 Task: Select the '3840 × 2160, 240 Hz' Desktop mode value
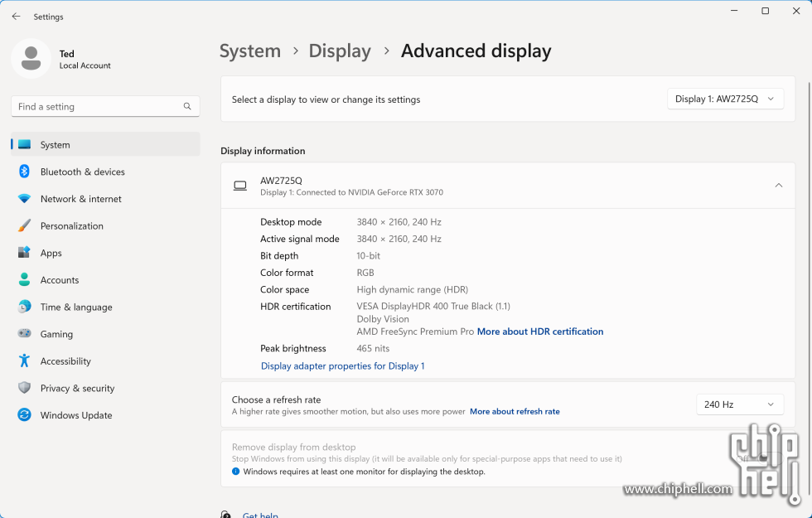point(399,222)
